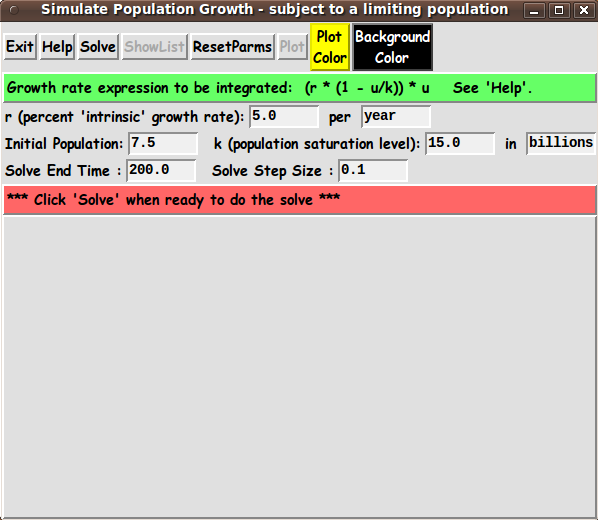Viewport: 598px width, 520px height.
Task: Click ResetParms to restore defaults
Action: pyautogui.click(x=232, y=47)
